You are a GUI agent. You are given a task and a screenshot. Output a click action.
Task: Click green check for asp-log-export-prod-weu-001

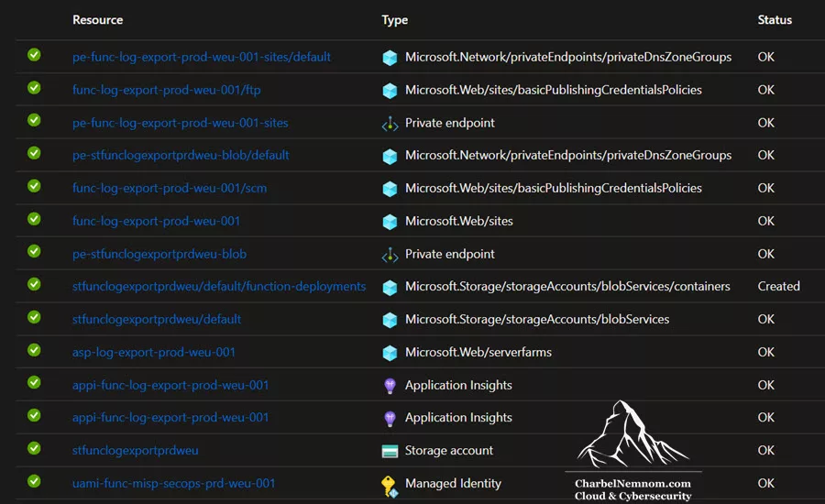[x=34, y=350]
